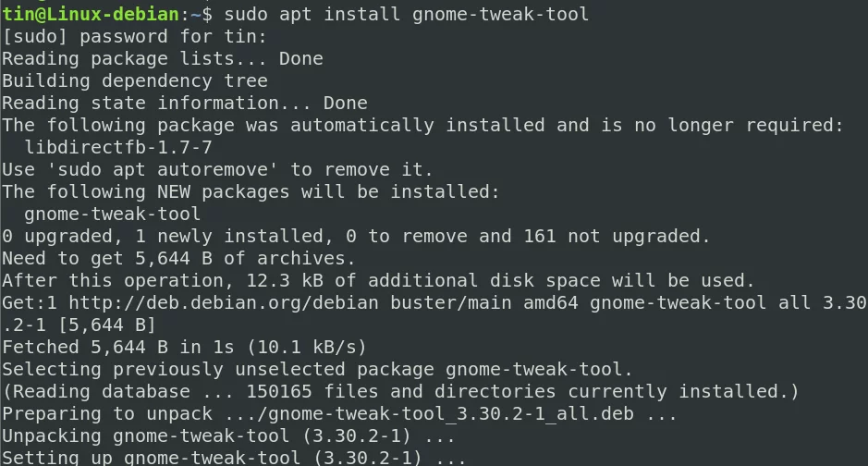The height and width of the screenshot is (466, 868).
Task: Click 'Reading state information... Done' line
Action: (185, 103)
